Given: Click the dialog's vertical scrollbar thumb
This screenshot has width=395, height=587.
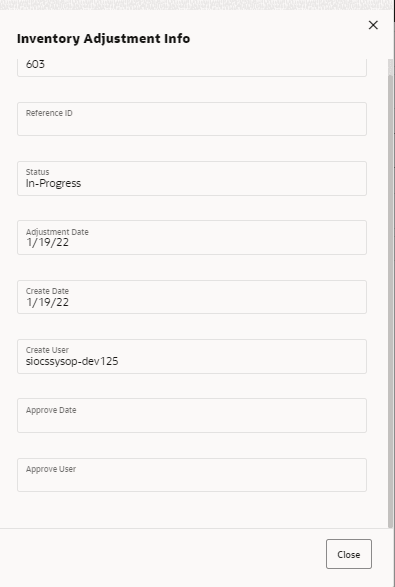Looking at the screenshot, I should pyautogui.click(x=391, y=302).
